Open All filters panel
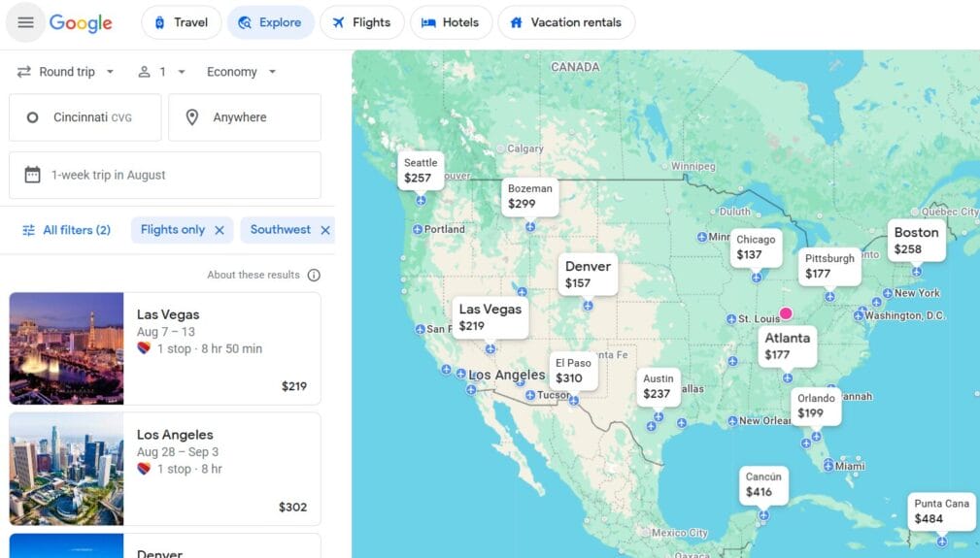This screenshot has width=980, height=558. [x=66, y=230]
